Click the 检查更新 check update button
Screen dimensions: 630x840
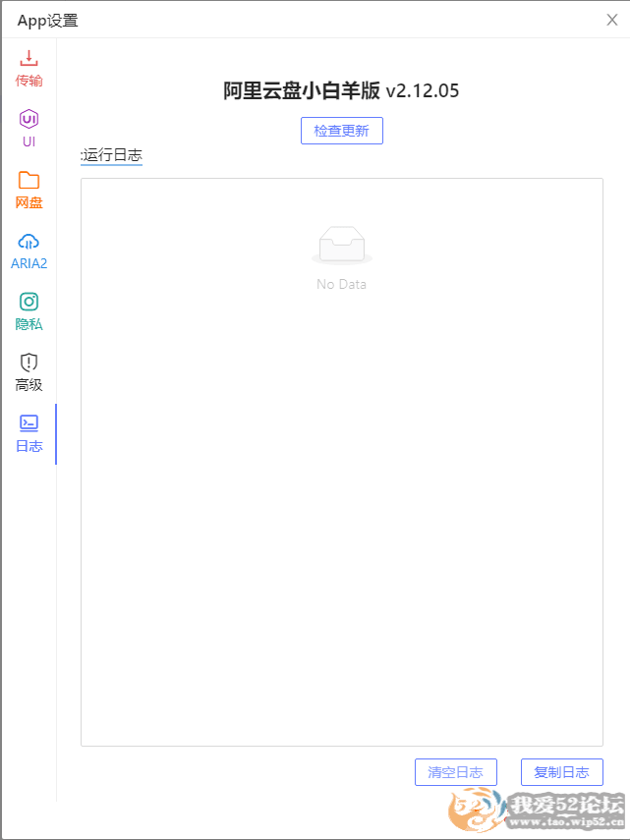tap(342, 131)
